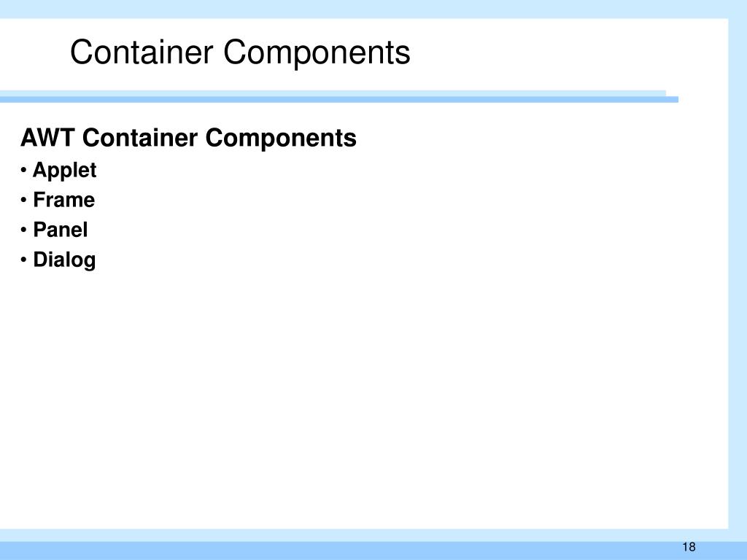Click the word Components in bold heading
747x560 pixels.
281,139
